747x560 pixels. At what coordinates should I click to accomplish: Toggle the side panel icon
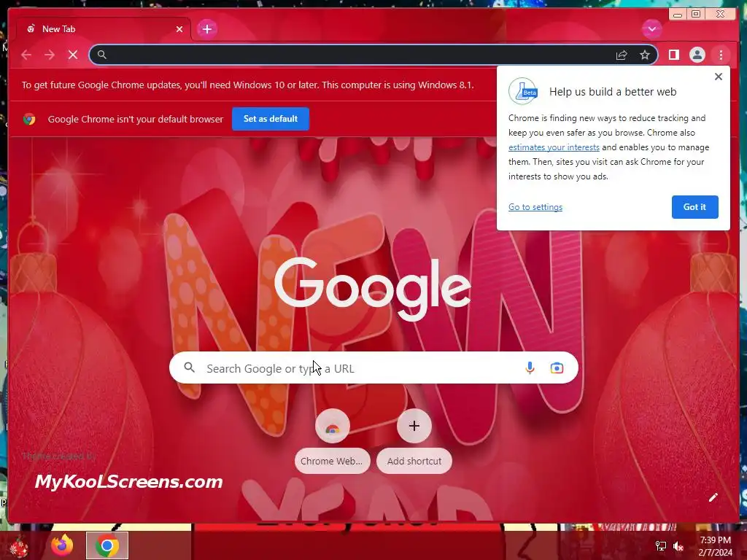[x=673, y=55]
